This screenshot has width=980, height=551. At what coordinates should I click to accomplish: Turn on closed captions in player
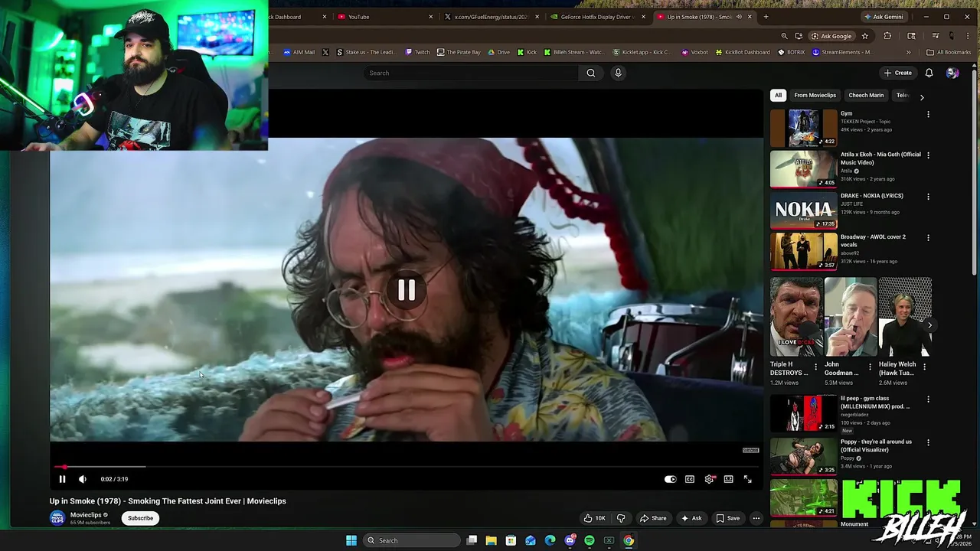(x=690, y=479)
